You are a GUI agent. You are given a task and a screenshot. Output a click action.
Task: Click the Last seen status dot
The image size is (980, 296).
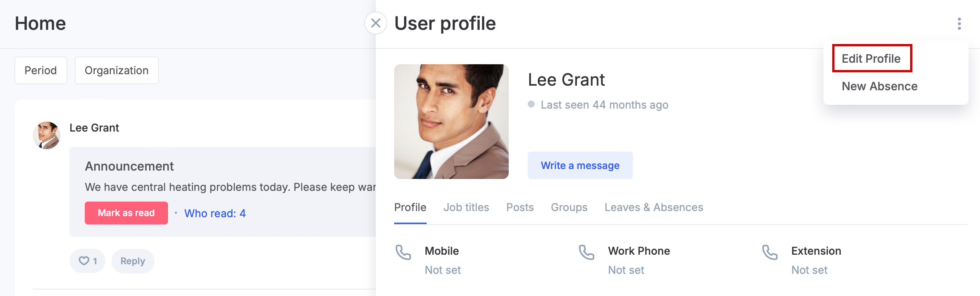pyautogui.click(x=531, y=104)
